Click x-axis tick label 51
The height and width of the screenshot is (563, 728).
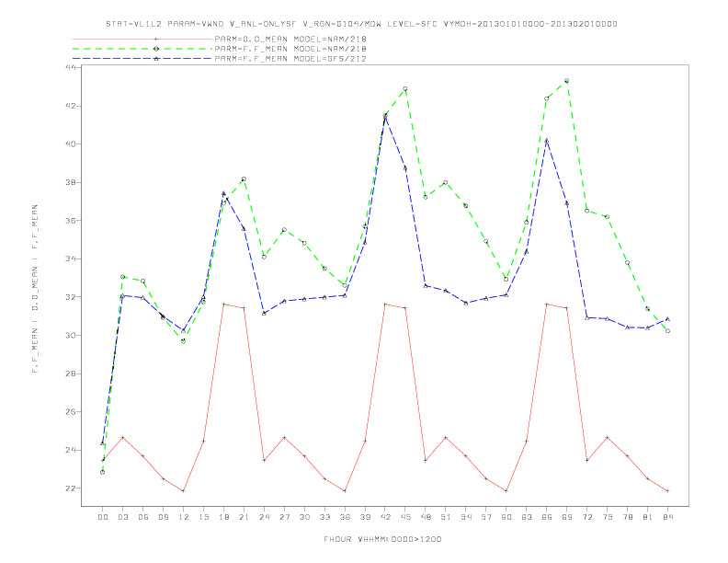[446, 517]
